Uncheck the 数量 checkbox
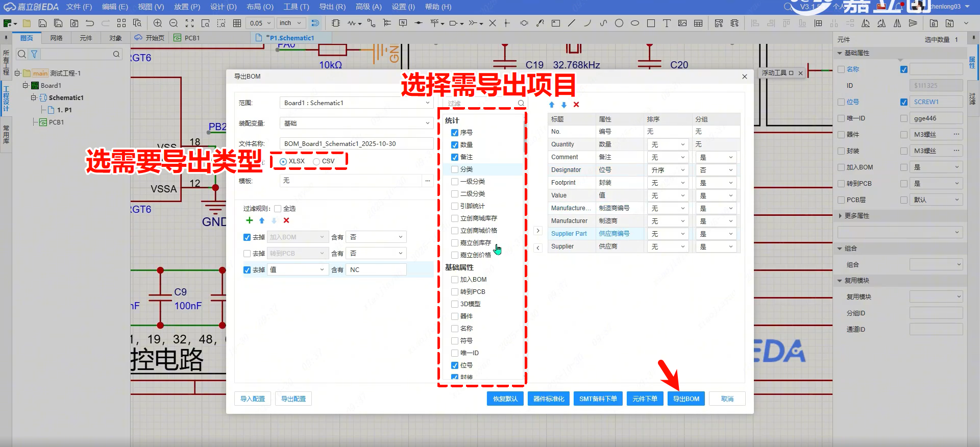Viewport: 980px width, 447px height. pos(455,145)
